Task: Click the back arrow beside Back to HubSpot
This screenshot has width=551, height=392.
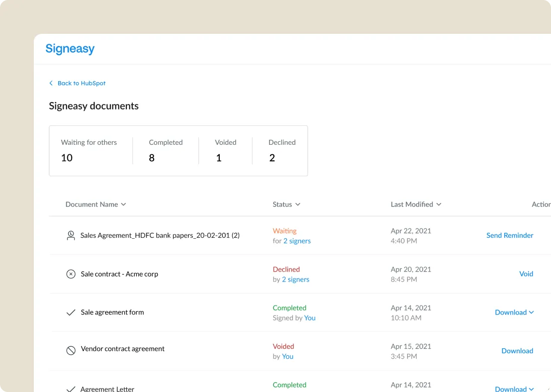Action: [x=51, y=83]
